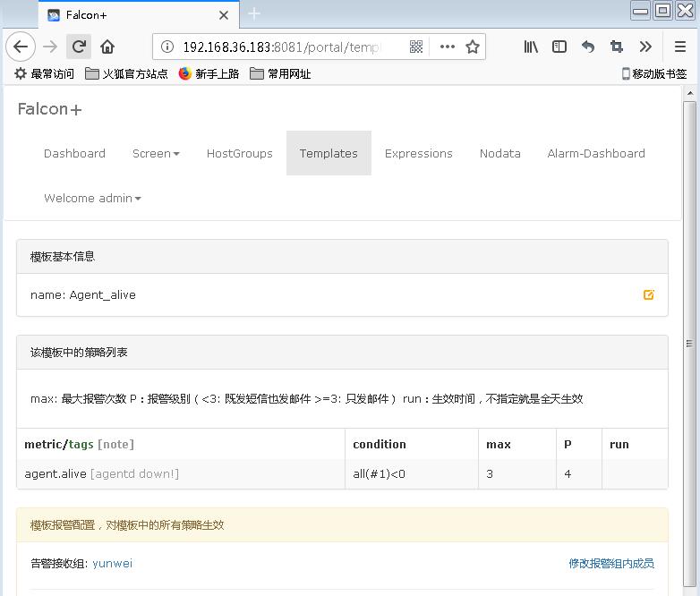Open the Expressions page

418,153
